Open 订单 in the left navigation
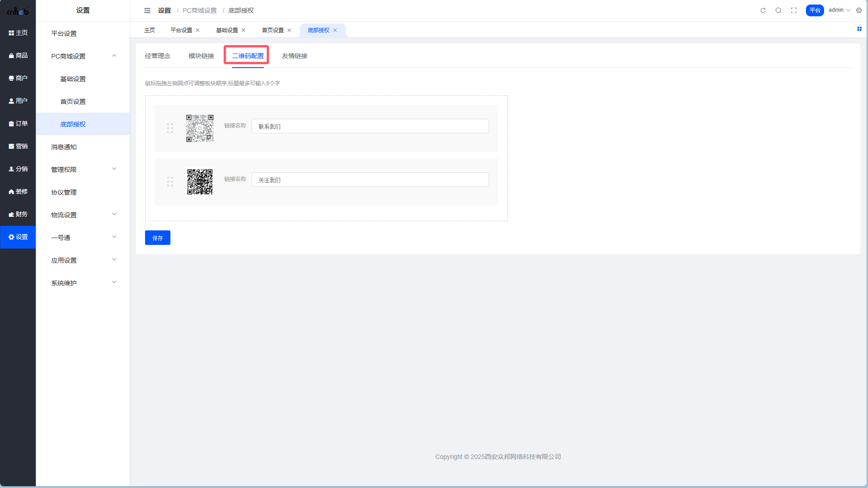This screenshot has width=868, height=488. [x=18, y=123]
